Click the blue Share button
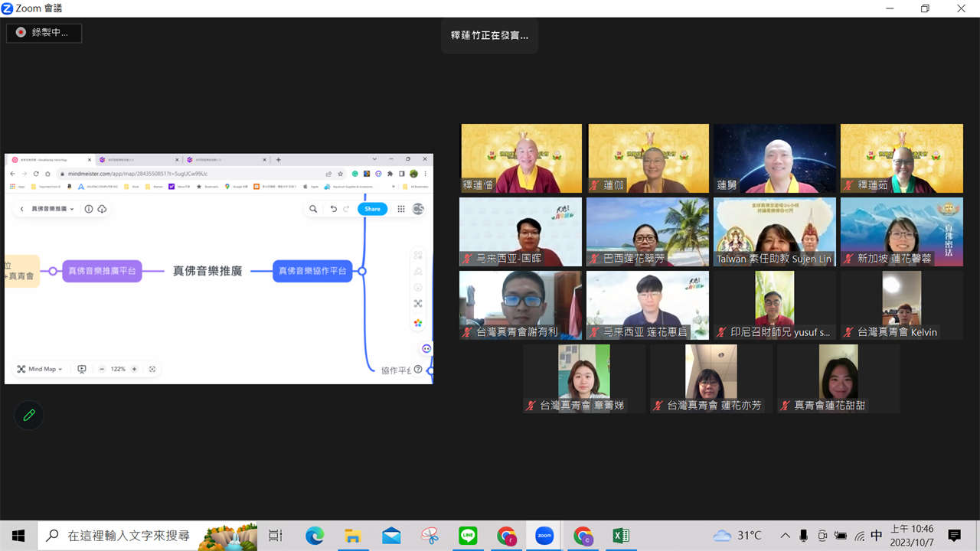This screenshot has height=551, width=980. (x=372, y=209)
